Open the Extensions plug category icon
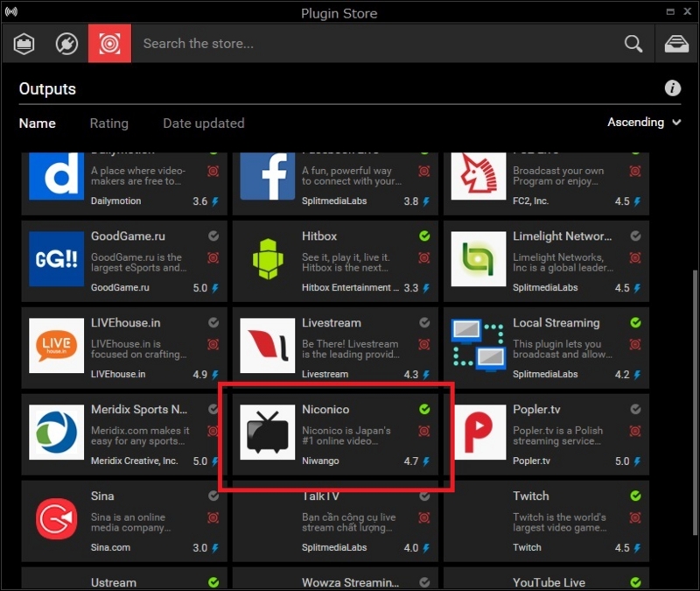Screen dimensions: 700x591 coord(66,44)
